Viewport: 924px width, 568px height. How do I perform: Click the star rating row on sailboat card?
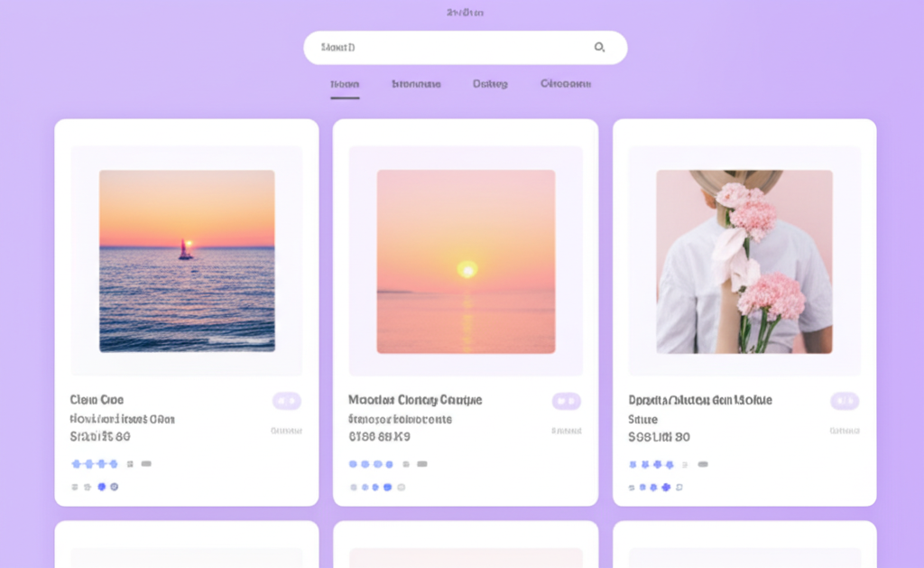94,464
